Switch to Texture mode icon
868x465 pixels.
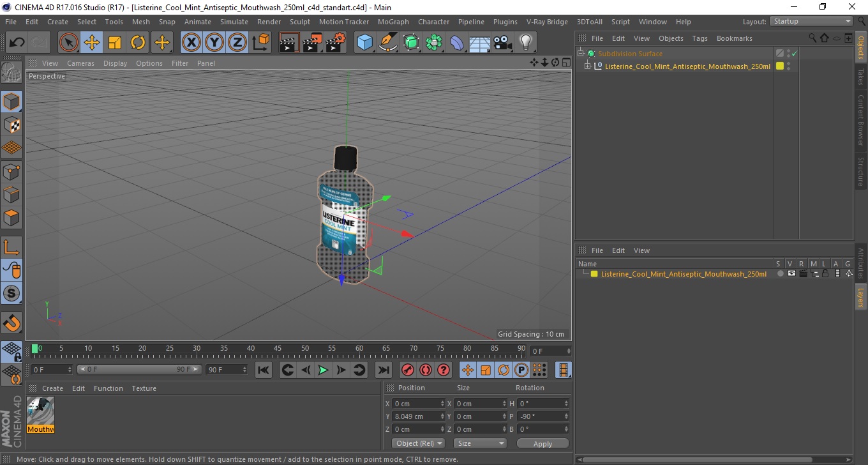click(12, 125)
